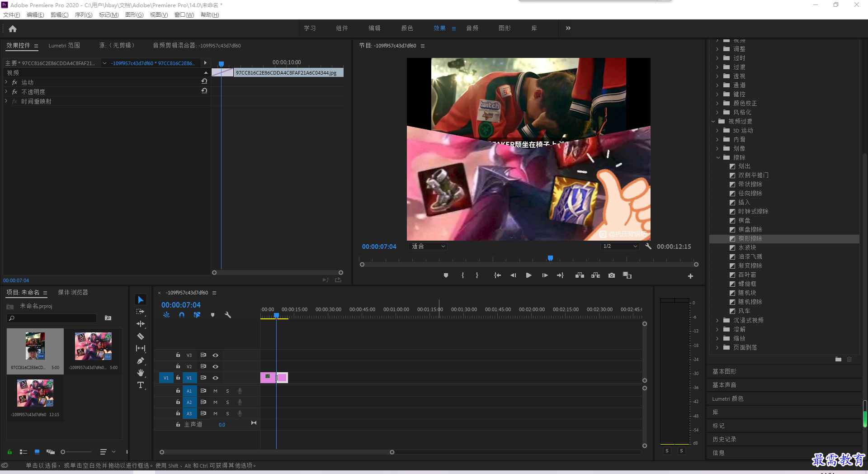Screen dimensions: 868x474
Task: Toggle timeline snap magnet
Action: click(x=181, y=315)
